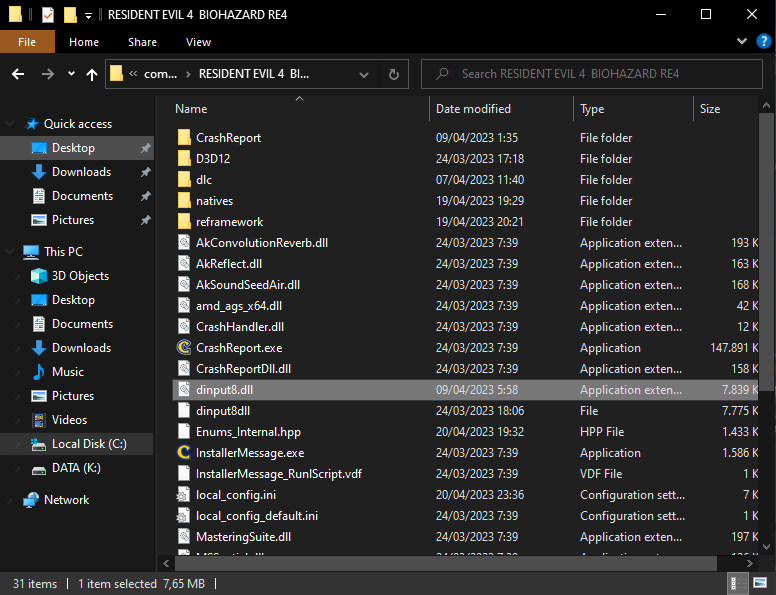776x595 pixels.
Task: Open pinned Documents under Quick access
Action: point(83,196)
